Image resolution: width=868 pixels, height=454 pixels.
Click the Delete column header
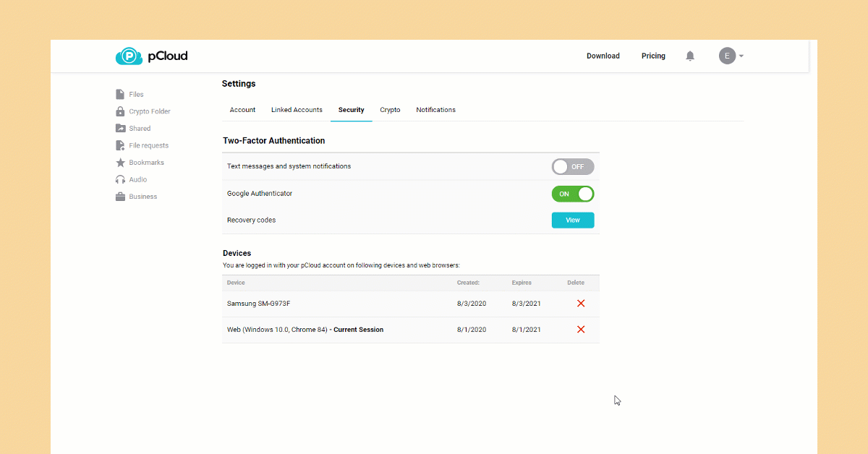[576, 283]
